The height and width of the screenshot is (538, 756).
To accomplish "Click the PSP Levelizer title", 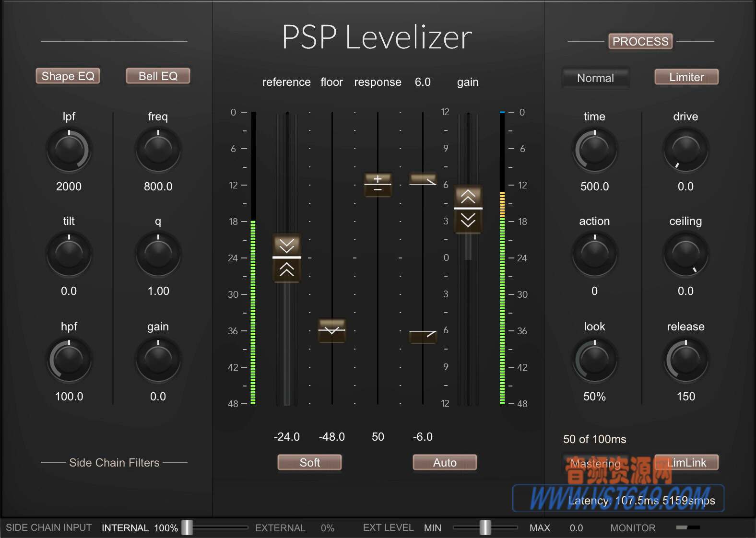I will pyautogui.click(x=377, y=37).
